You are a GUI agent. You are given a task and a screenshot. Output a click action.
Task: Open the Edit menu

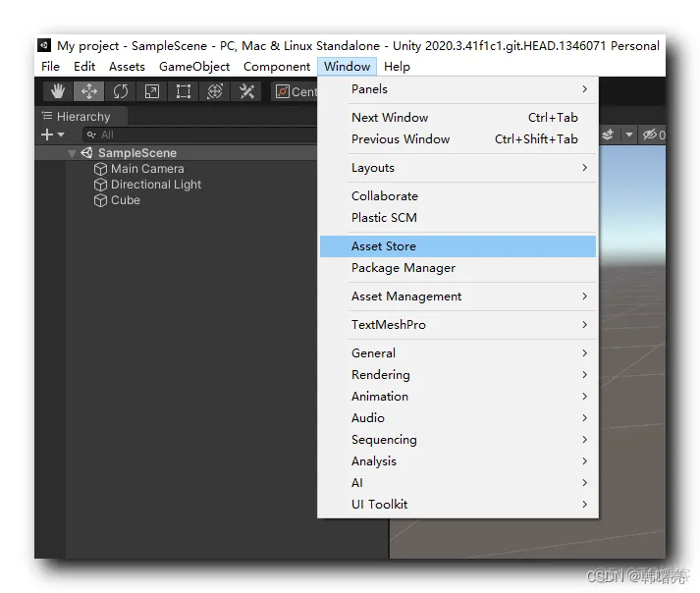(x=84, y=67)
